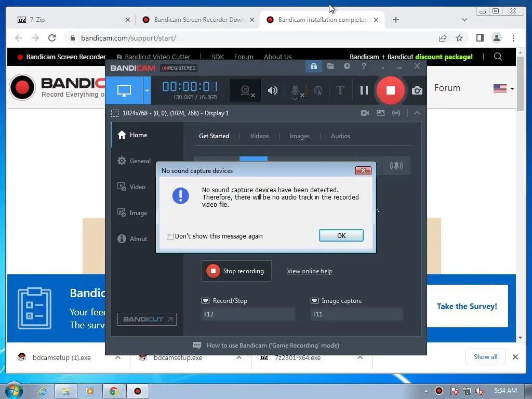
Task: Toggle the Chrome side panel icon
Action: click(480, 38)
